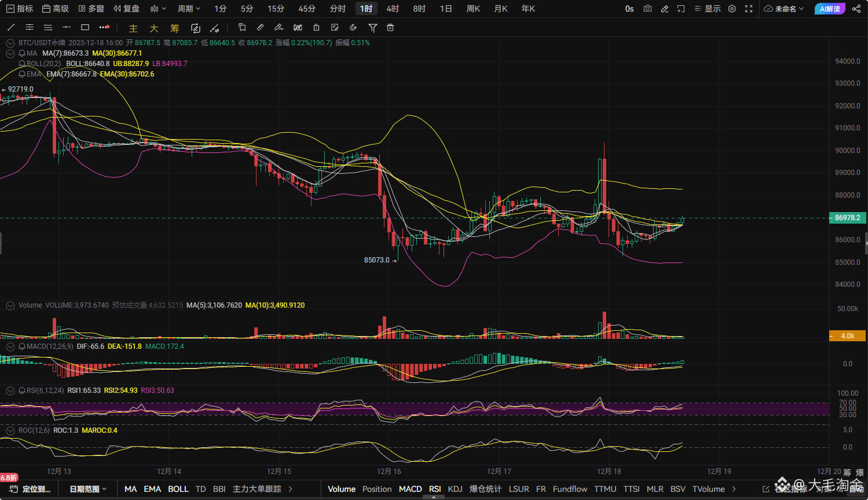Toggle the LSUR sub indicator
The image size is (868, 500).
pyautogui.click(x=519, y=489)
